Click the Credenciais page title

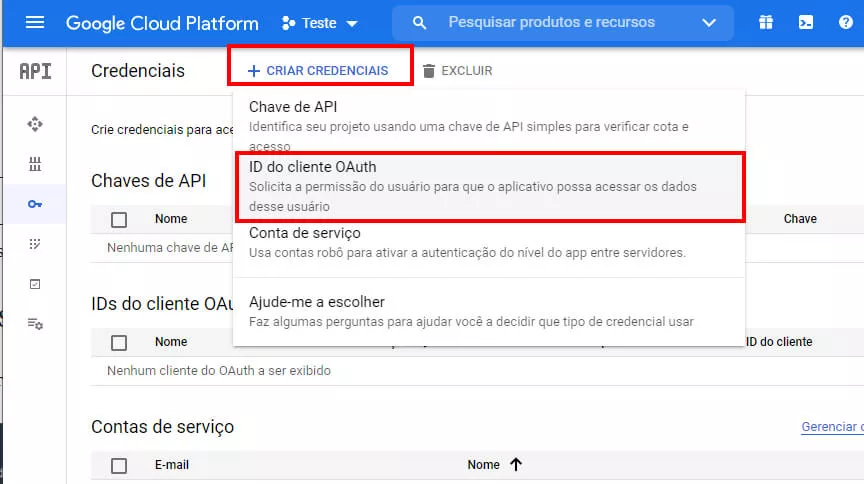[138, 71]
